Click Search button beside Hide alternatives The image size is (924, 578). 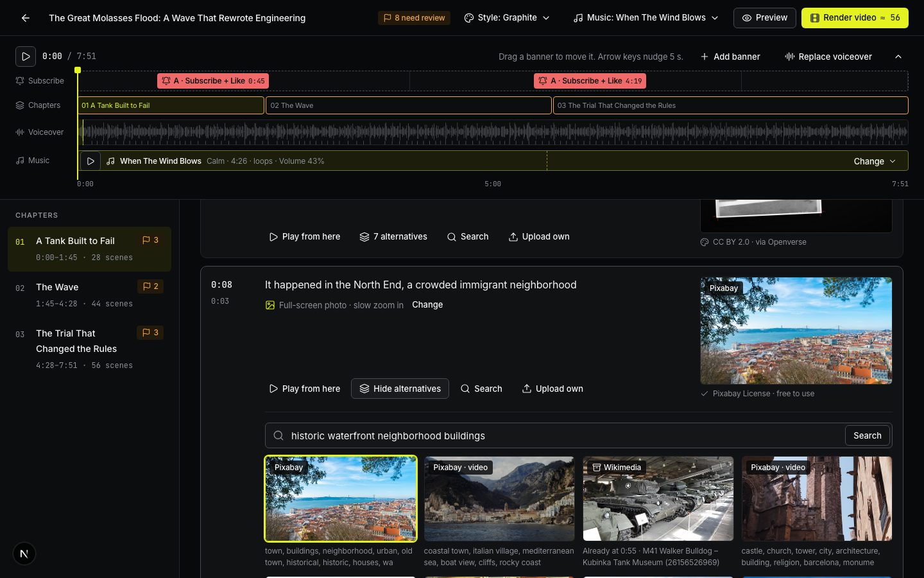(x=481, y=389)
